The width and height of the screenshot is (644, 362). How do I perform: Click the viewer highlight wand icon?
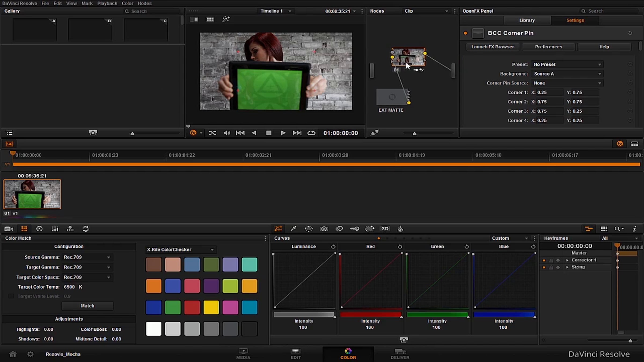click(226, 19)
